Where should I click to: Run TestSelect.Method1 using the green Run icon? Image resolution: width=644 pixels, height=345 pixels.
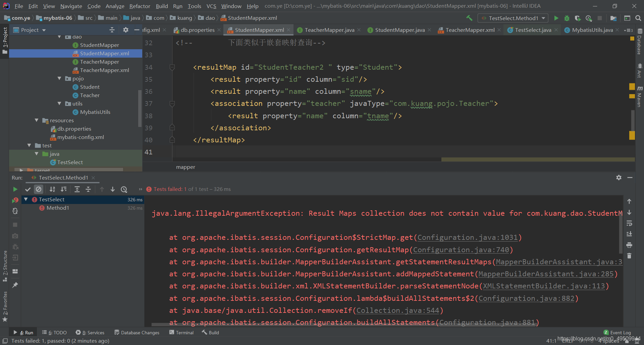click(x=556, y=18)
